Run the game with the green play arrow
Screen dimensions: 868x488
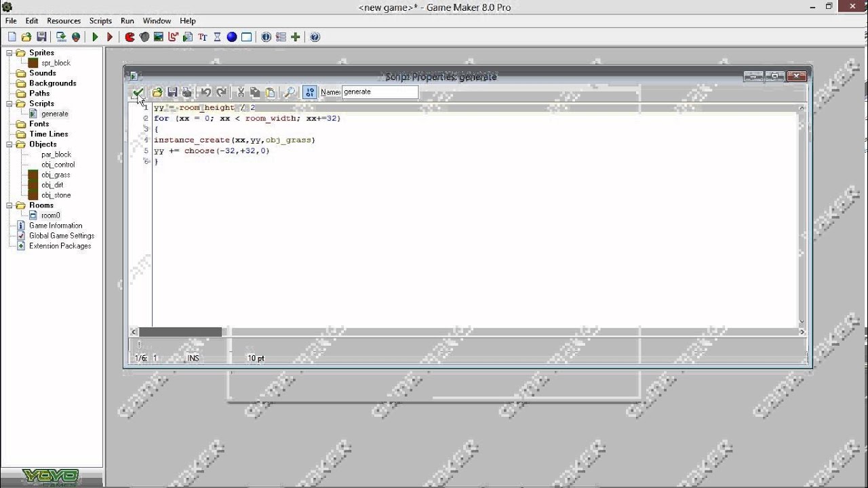click(x=96, y=37)
